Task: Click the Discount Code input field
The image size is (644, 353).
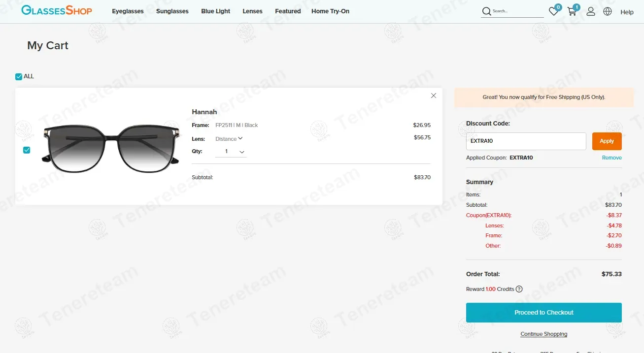Action: pos(526,141)
